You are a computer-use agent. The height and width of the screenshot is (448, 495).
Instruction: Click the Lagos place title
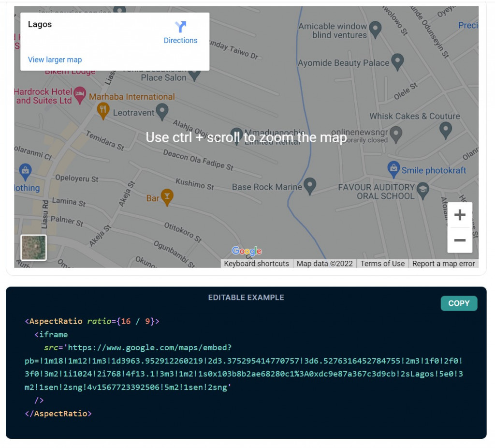(x=40, y=24)
